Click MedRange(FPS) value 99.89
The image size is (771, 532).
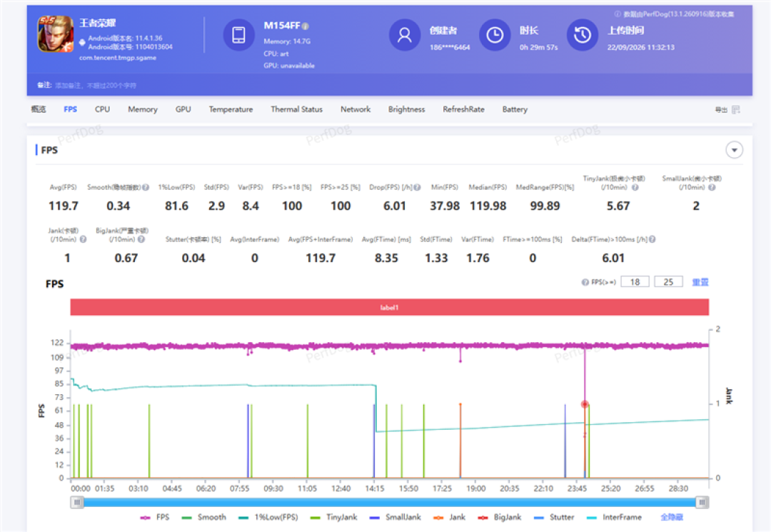pos(545,206)
